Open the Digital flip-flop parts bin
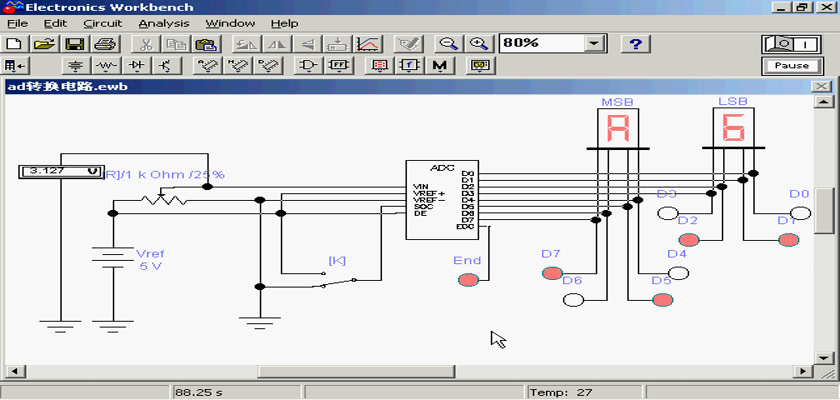This screenshot has width=840, height=400. point(339,65)
